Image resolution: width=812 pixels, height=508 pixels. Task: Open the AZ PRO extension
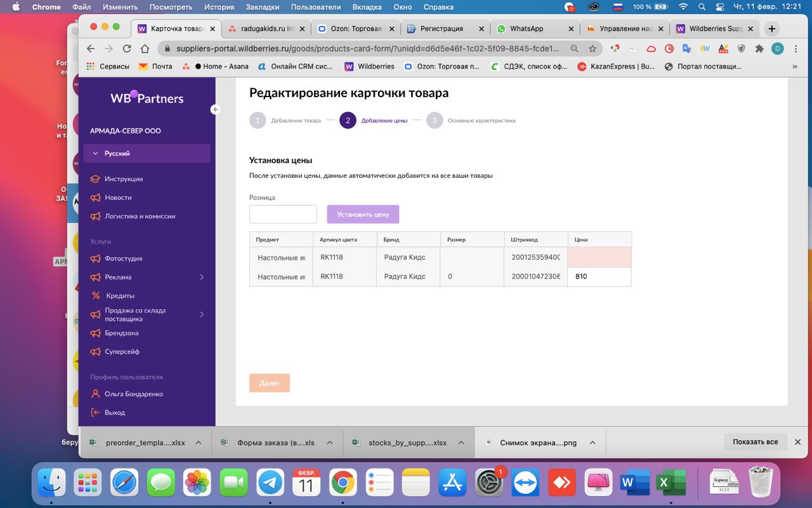coord(723,48)
